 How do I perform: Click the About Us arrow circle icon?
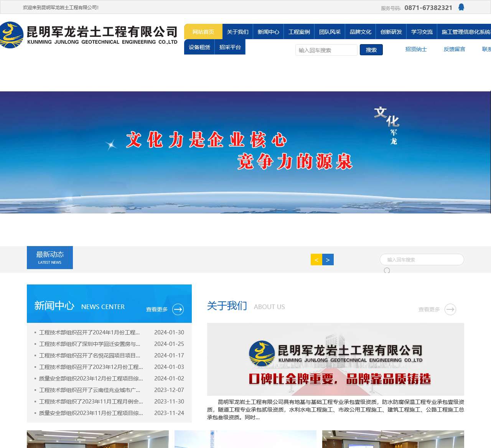click(450, 309)
